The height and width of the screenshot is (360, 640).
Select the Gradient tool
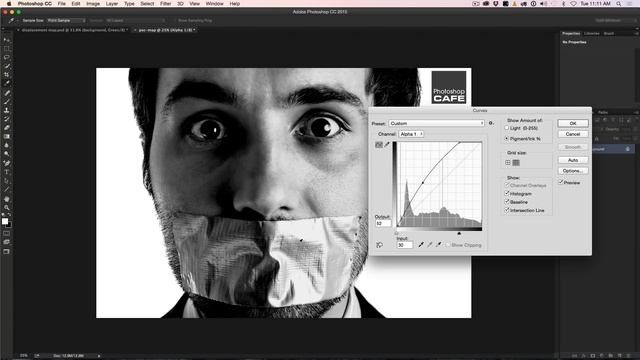tap(7, 136)
